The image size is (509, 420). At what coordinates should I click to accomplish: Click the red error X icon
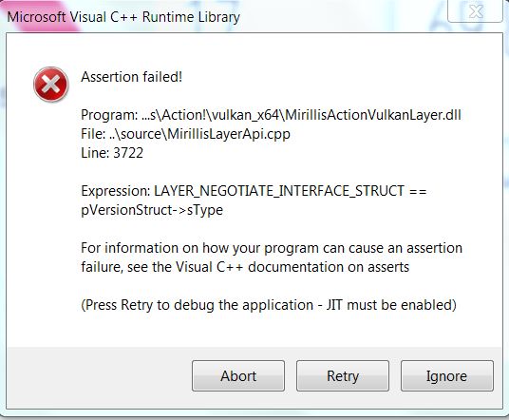[51, 85]
